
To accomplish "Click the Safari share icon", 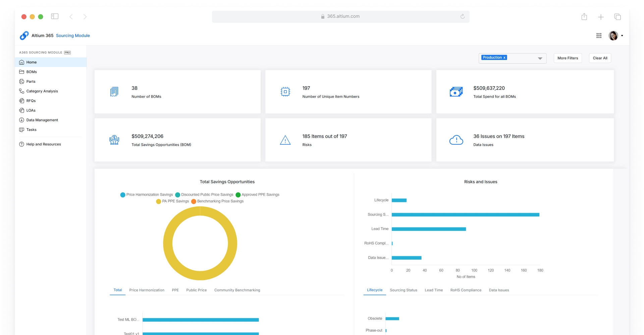I will point(584,16).
